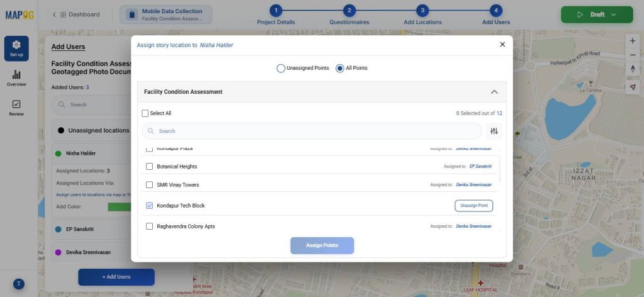Open the Set up sidebar icon
644x297 pixels.
tap(16, 48)
